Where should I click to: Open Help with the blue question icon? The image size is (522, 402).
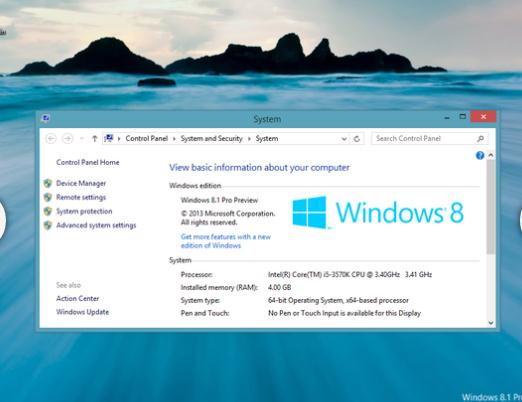pos(480,155)
